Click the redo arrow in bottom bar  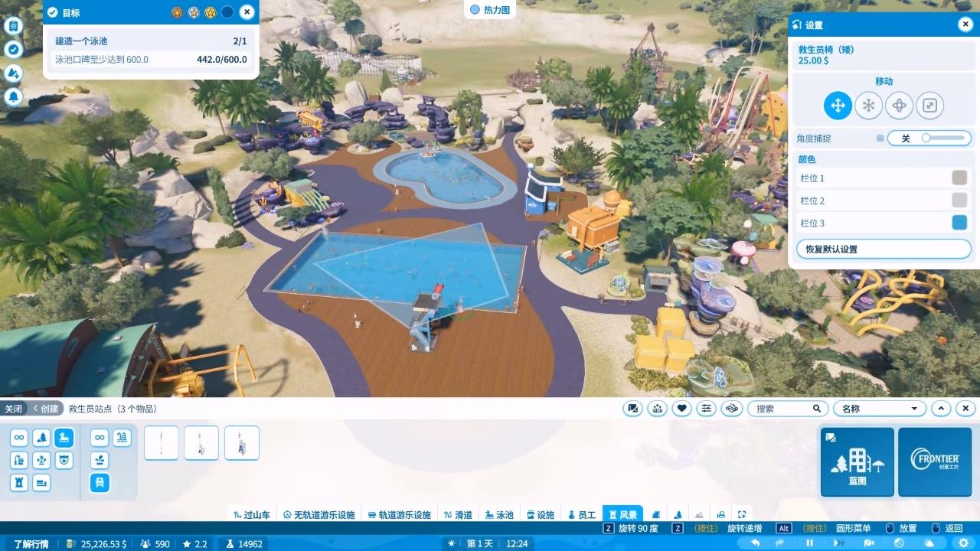pyautogui.click(x=779, y=543)
